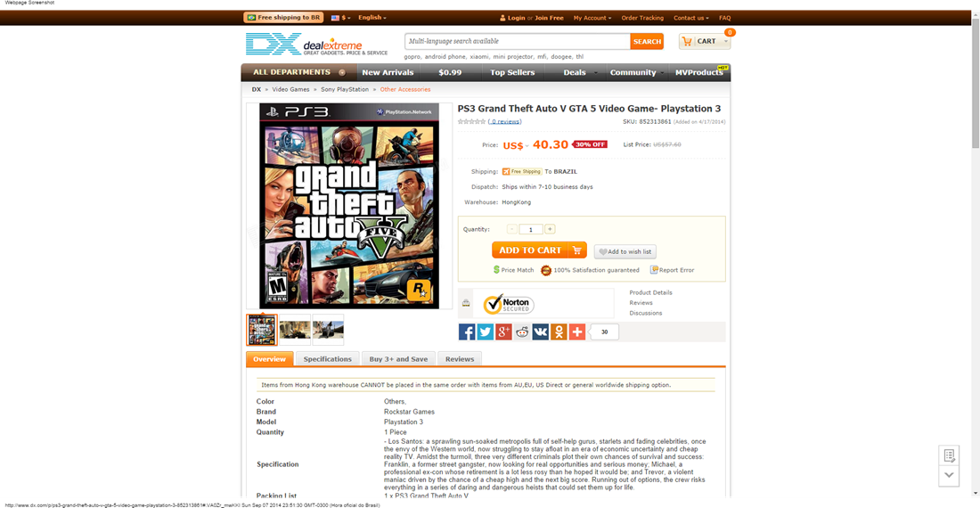
Task: Open the shopping cart icon
Action: coord(687,41)
